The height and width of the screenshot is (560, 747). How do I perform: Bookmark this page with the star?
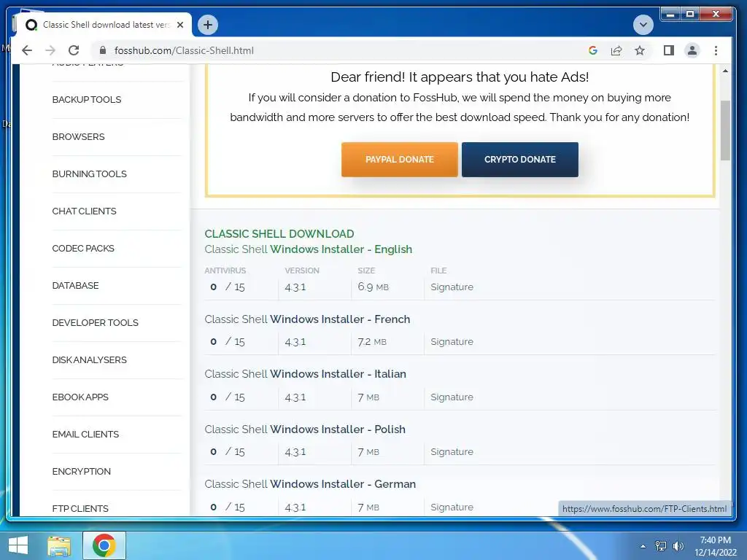click(639, 50)
